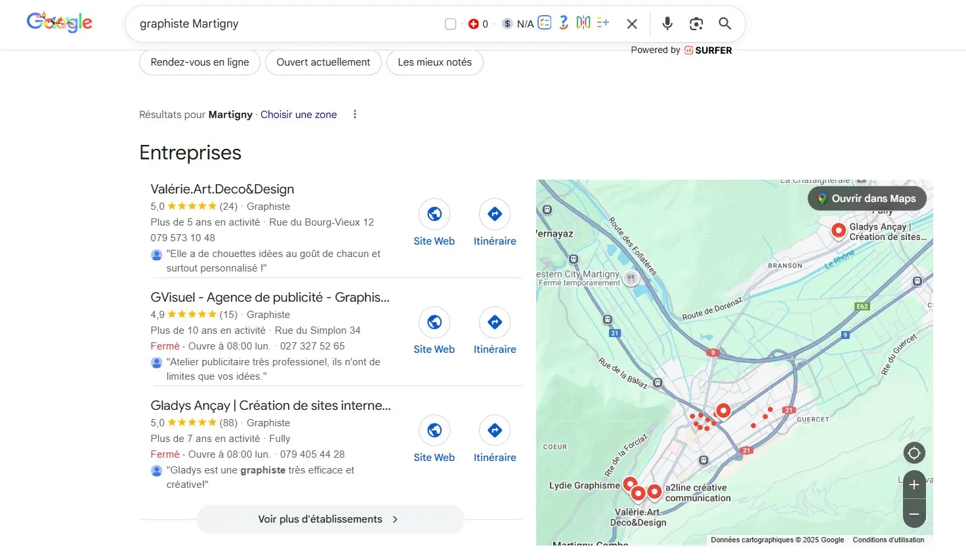Open the three-dot menu next to Choisir une zone
The height and width of the screenshot is (560, 966).
[x=354, y=113]
